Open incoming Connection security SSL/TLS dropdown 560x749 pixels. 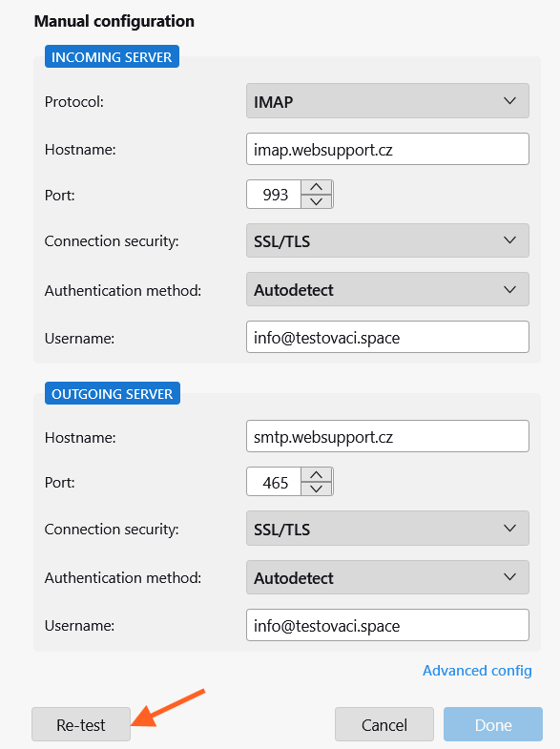[x=387, y=240]
